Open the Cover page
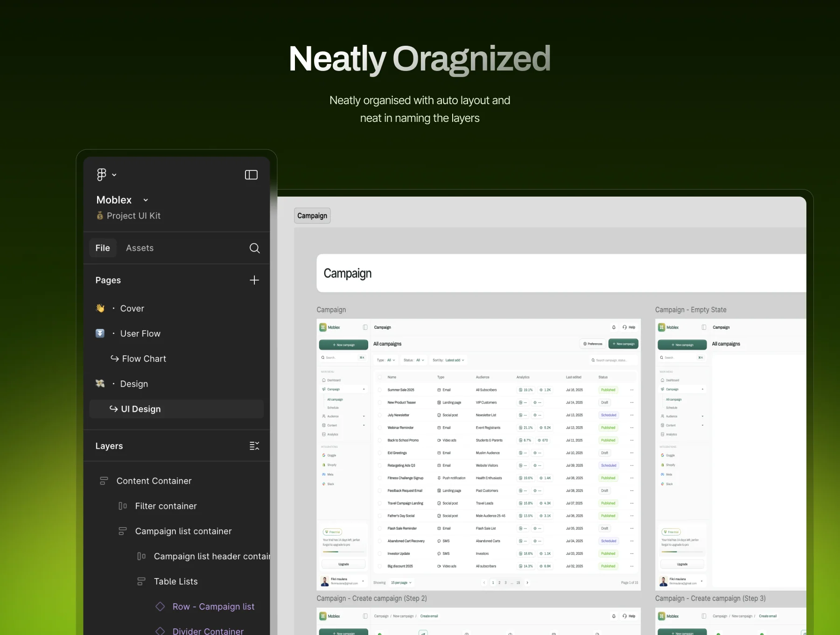 coord(132,308)
